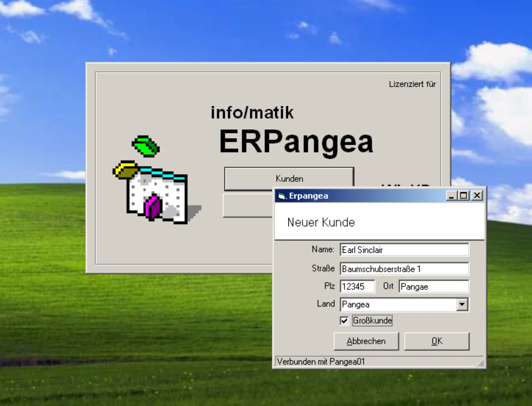Focus the Name input field

coord(404,250)
